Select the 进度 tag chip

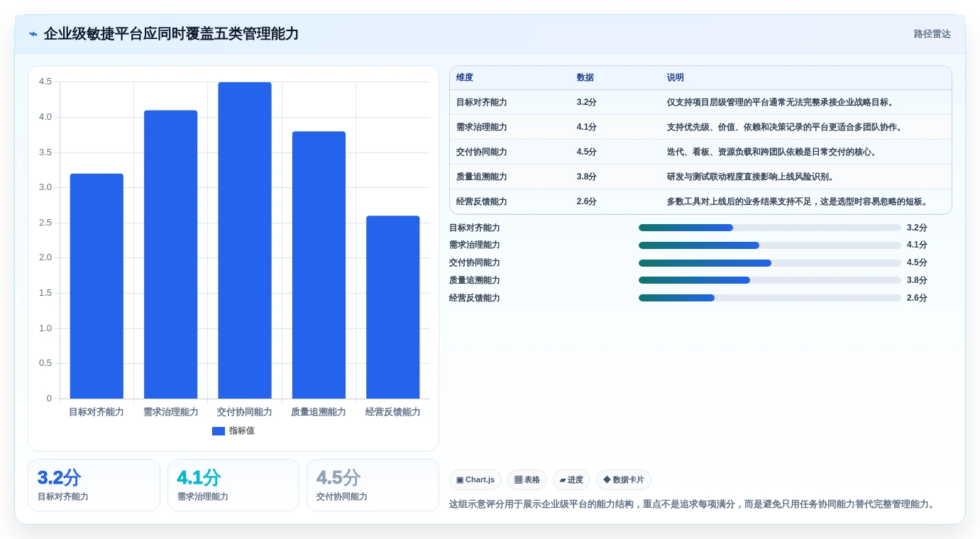(x=571, y=480)
